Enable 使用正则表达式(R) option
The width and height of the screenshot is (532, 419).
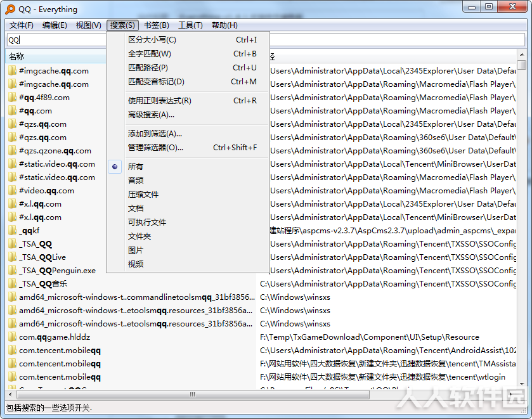pos(188,100)
